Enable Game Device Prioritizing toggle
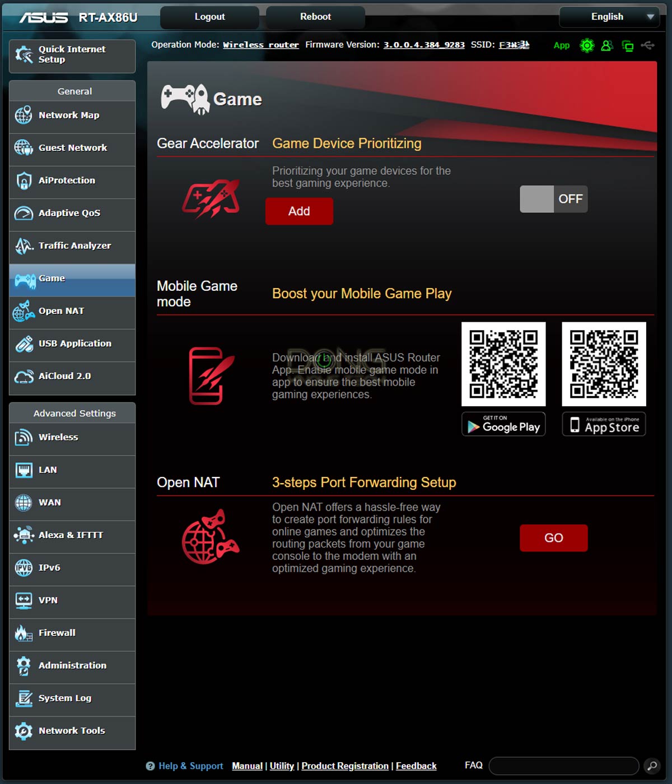 coord(553,199)
